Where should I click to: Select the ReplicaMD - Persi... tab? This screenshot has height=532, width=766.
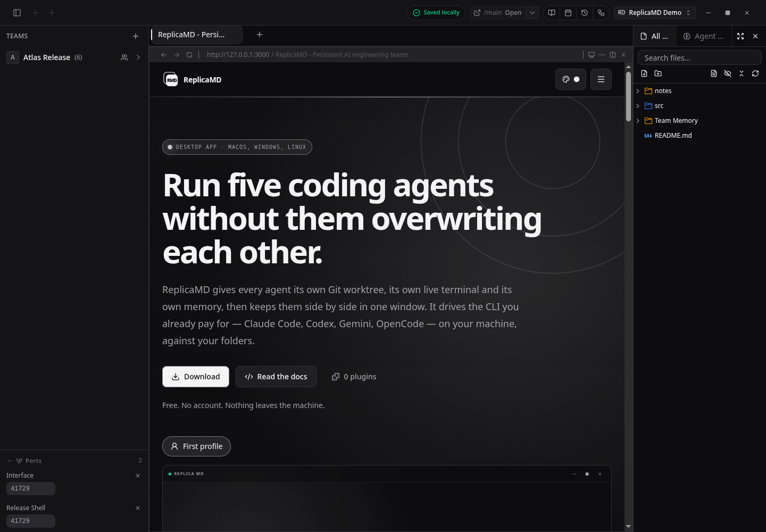196,35
